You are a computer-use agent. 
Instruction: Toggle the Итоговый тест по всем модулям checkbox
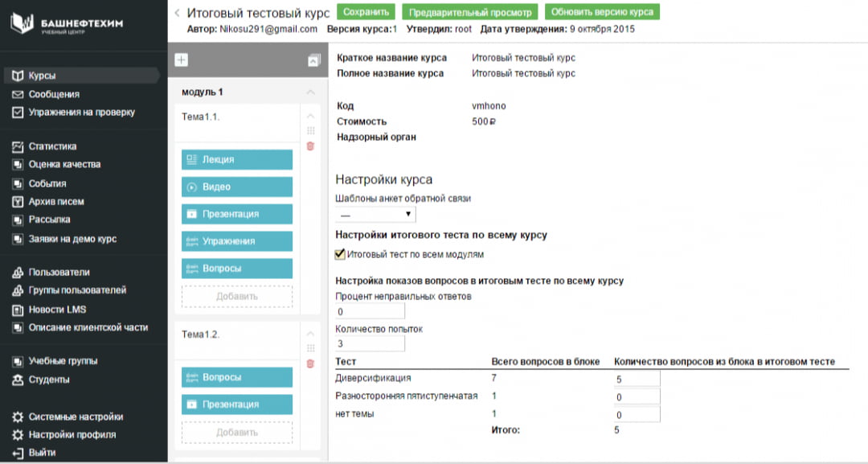point(339,254)
